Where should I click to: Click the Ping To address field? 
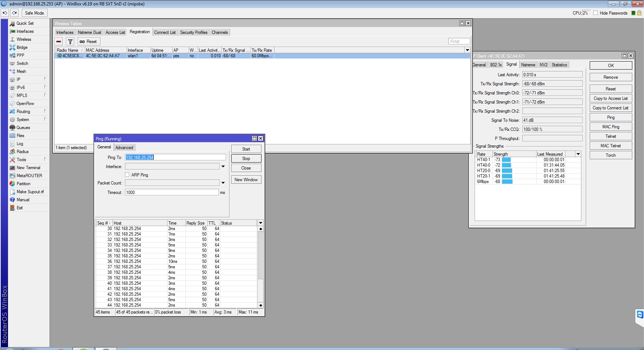tap(176, 157)
